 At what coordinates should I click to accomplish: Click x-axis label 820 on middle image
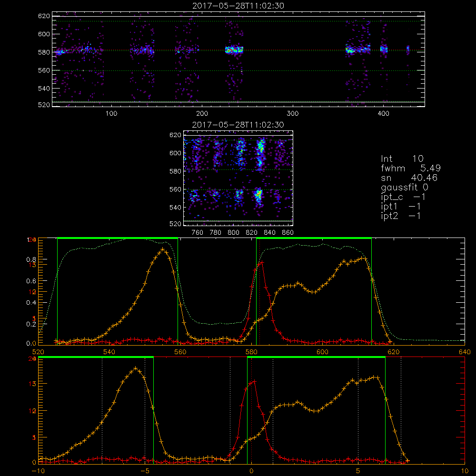pos(252,233)
